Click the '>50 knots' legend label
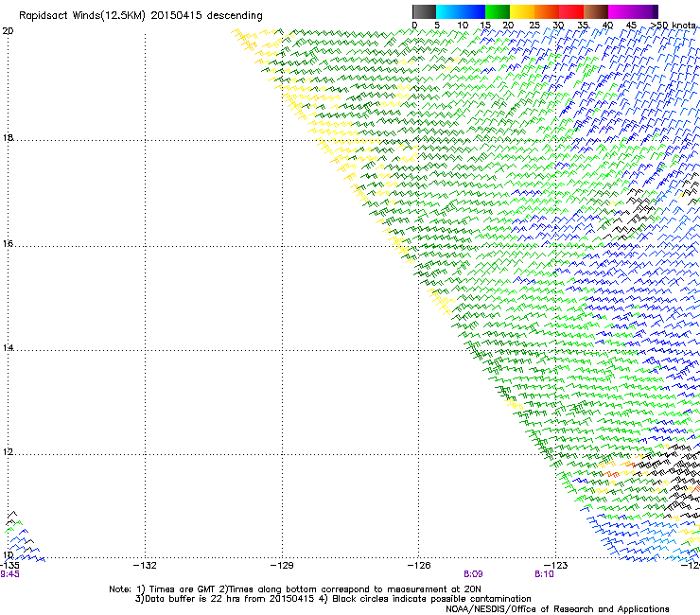This screenshot has width=700, height=615. click(673, 26)
